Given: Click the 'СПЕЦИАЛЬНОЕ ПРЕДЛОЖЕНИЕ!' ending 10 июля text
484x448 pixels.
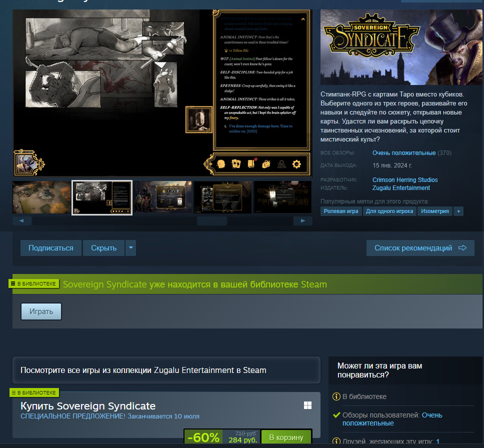Looking at the screenshot, I should [x=110, y=416].
